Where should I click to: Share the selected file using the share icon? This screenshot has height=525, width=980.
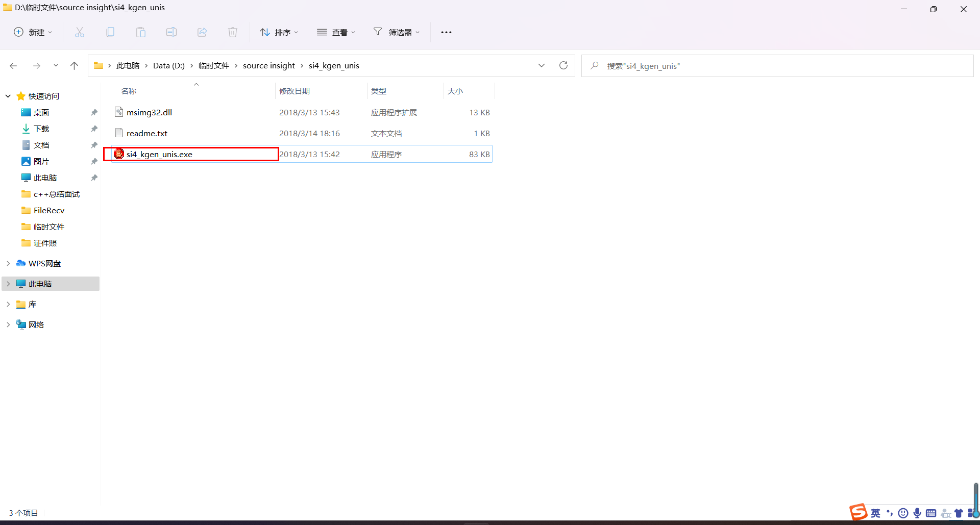202,32
